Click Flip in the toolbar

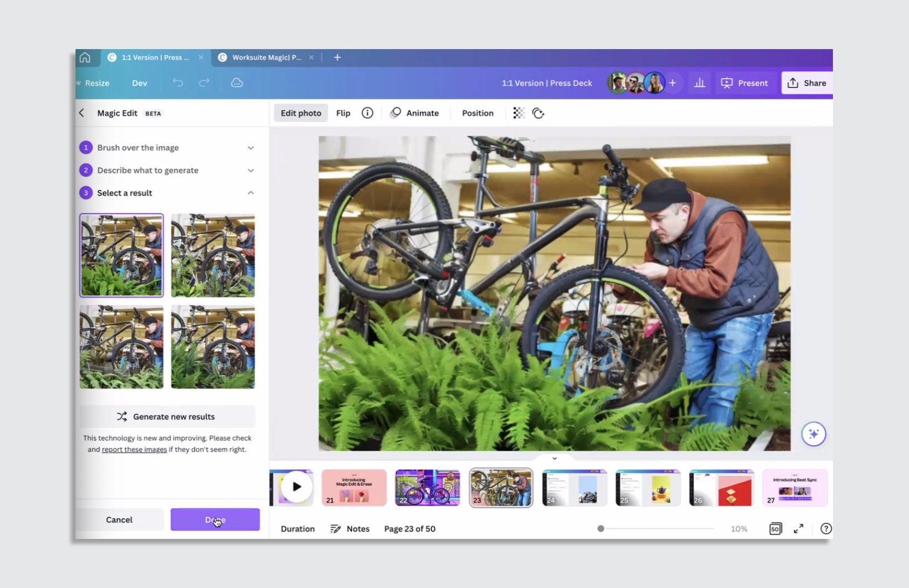click(343, 113)
